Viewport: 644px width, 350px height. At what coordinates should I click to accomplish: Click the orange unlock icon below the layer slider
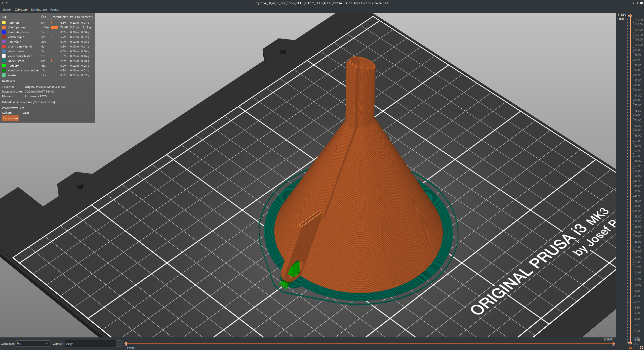(x=630, y=348)
